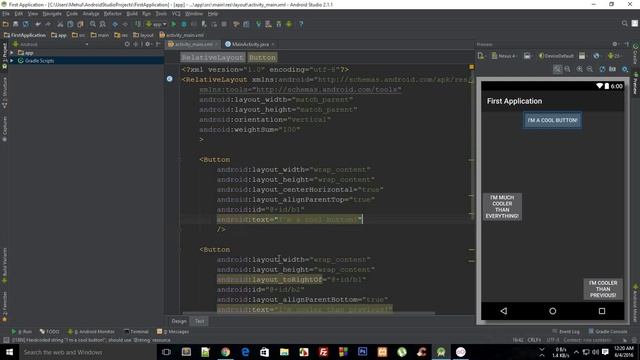Screen dimensions: 640x360
Task: Expand the Gradle Scripts tree node
Action: coord(12,60)
